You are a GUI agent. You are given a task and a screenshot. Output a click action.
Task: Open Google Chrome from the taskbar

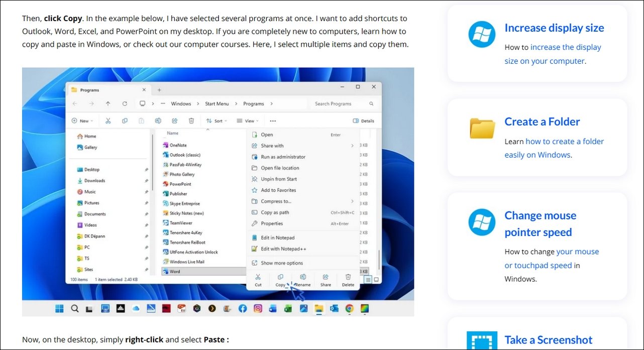[349, 308]
